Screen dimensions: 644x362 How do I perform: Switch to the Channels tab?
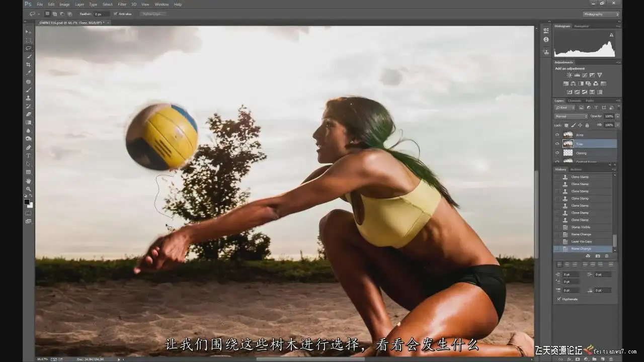[x=575, y=101]
